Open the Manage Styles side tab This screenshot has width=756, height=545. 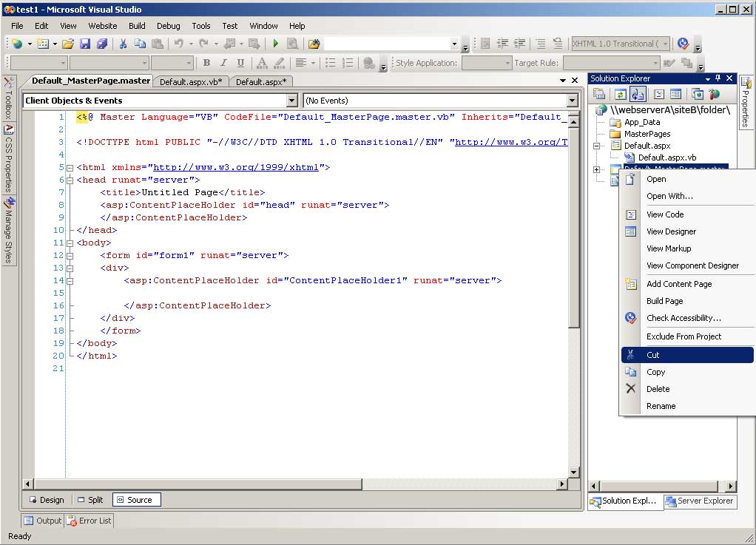coord(8,230)
